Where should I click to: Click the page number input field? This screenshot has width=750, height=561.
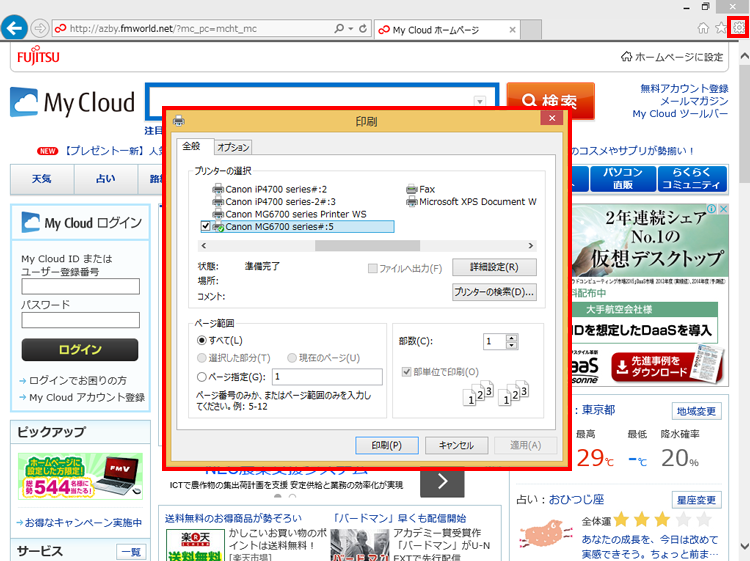click(325, 377)
